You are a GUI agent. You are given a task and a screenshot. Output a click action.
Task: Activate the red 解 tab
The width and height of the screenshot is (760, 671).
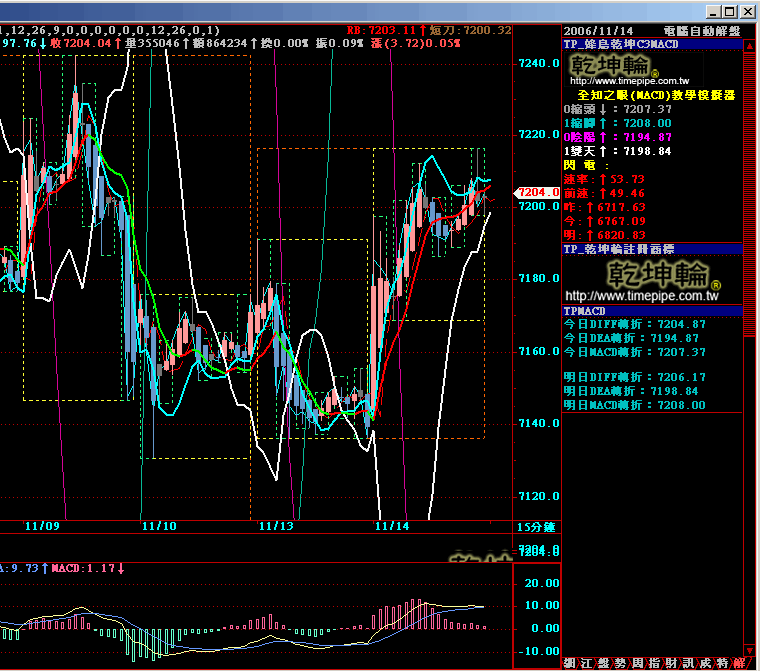[738, 662]
